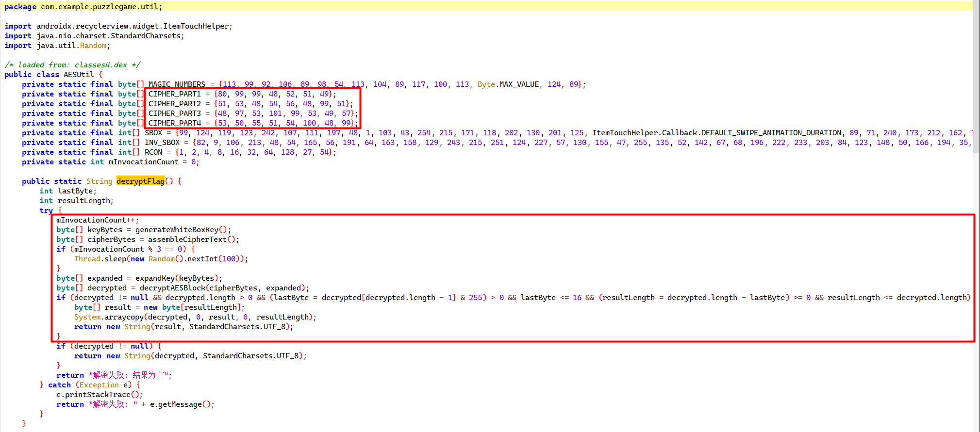Image resolution: width=980 pixels, height=432 pixels.
Task: Click the Thread.sleep call
Action: point(100,259)
